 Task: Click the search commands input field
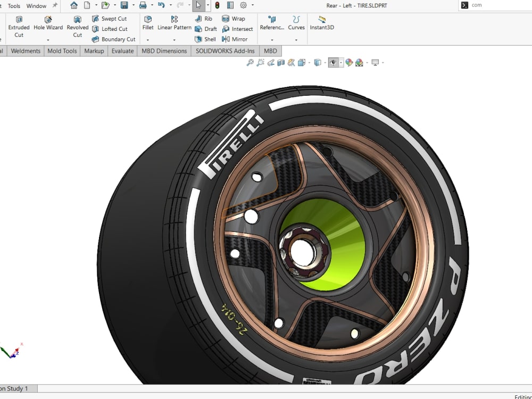pos(495,5)
